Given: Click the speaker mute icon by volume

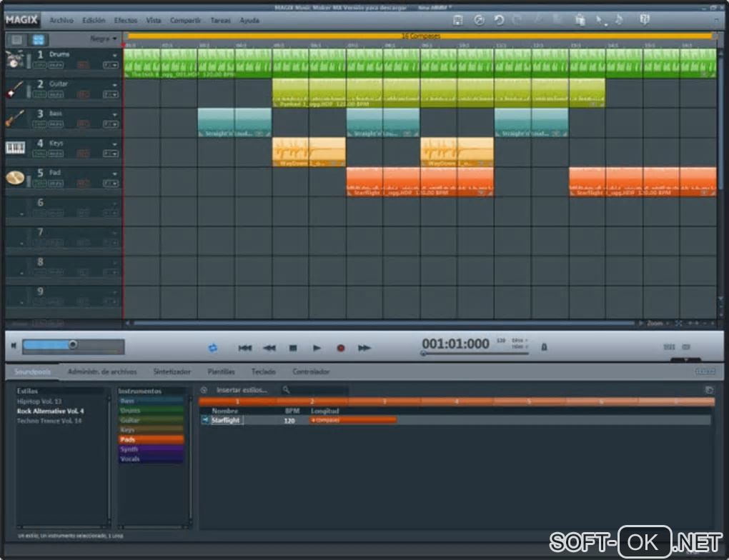Looking at the screenshot, I should point(14,345).
